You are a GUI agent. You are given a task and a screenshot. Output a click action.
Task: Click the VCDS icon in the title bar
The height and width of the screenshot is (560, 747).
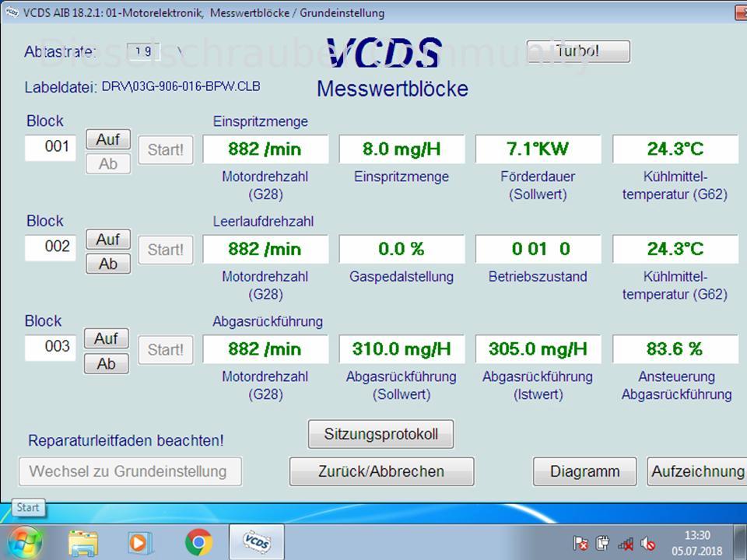point(12,12)
